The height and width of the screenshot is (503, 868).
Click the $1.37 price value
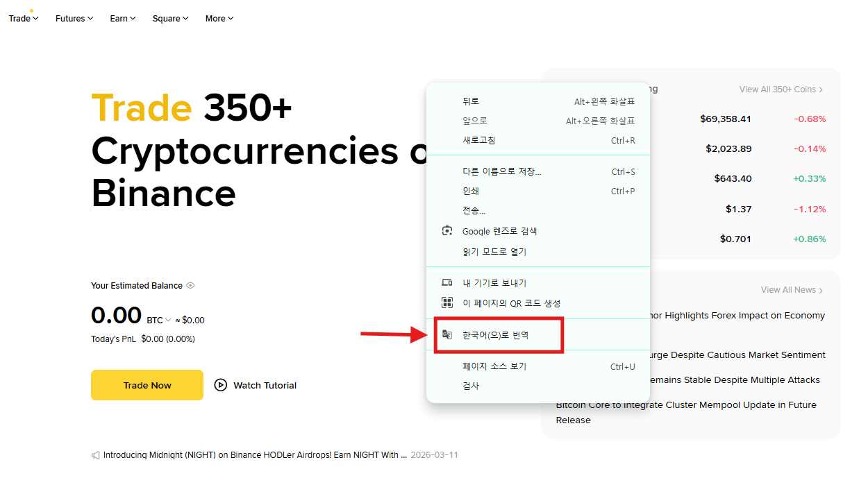click(739, 209)
